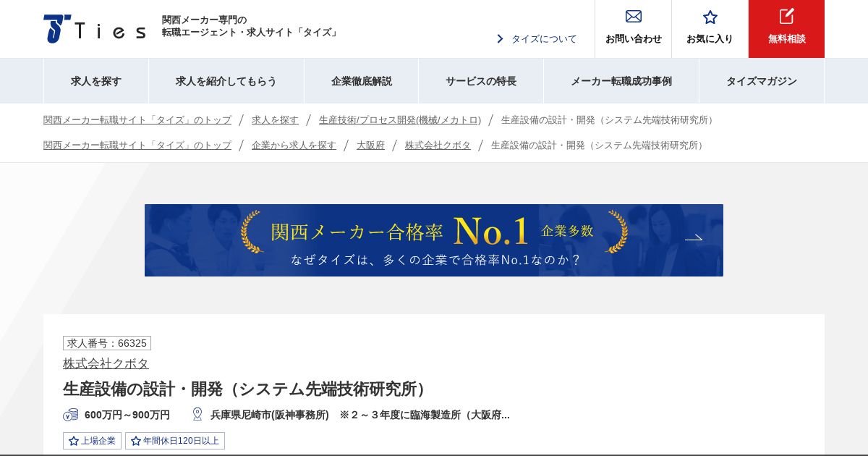Open the サービスの特長 nav menu
This screenshot has height=456, width=868.
tap(481, 81)
